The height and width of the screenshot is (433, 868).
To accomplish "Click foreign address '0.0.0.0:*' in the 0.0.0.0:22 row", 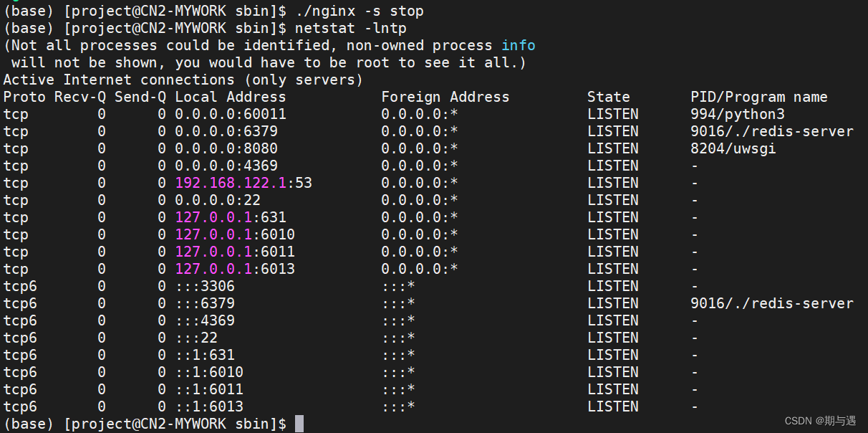I will tap(420, 201).
